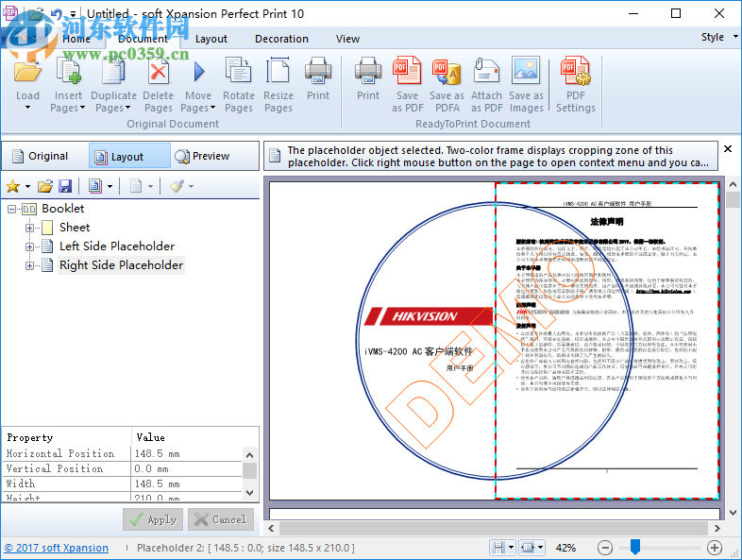This screenshot has height=560, width=742.
Task: Expand the Left Side Placeholder node
Action: pos(29,246)
